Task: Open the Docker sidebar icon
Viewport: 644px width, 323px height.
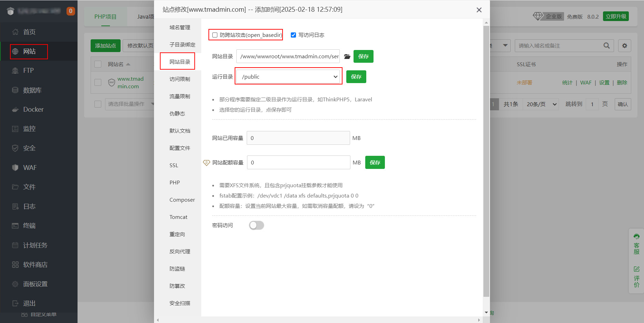Action: [x=15, y=110]
